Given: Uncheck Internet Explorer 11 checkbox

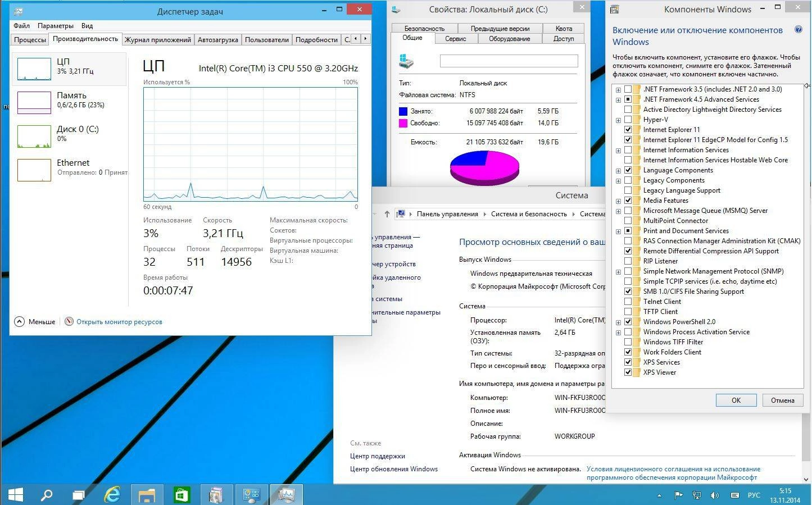Looking at the screenshot, I should (x=628, y=130).
